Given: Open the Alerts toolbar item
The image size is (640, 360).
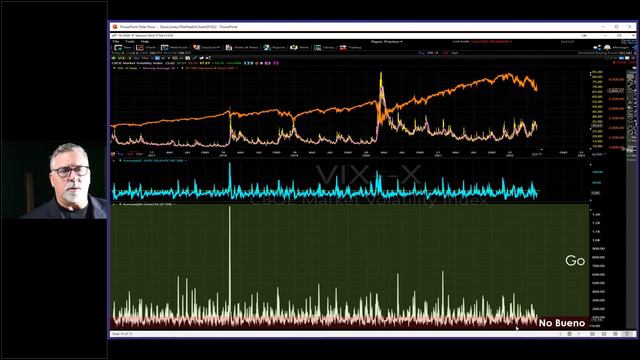Looking at the screenshot, I should tap(300, 48).
